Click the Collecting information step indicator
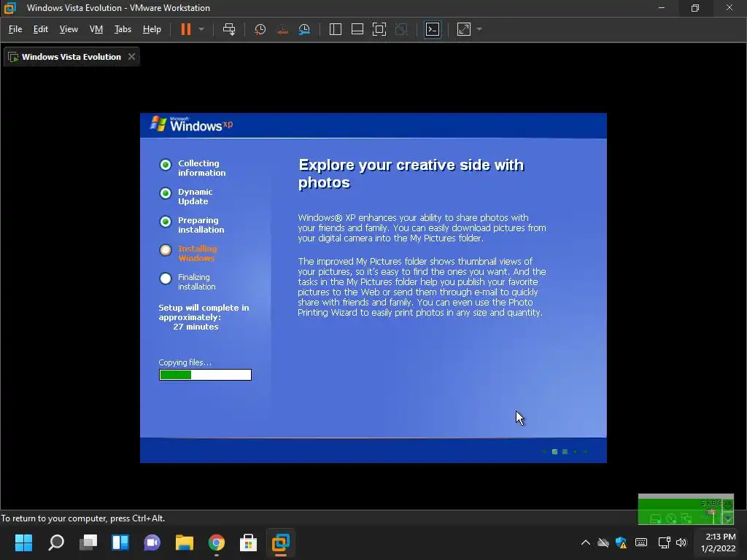The image size is (747, 560). coord(166,165)
